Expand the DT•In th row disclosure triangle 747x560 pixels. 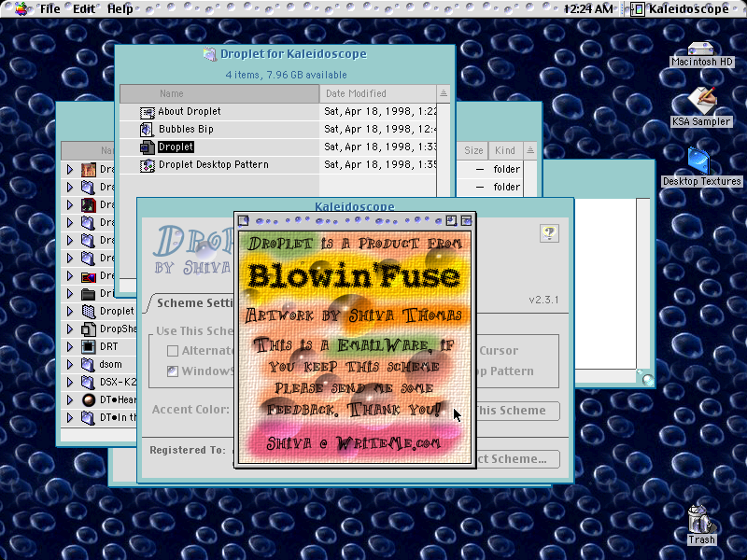pos(70,418)
